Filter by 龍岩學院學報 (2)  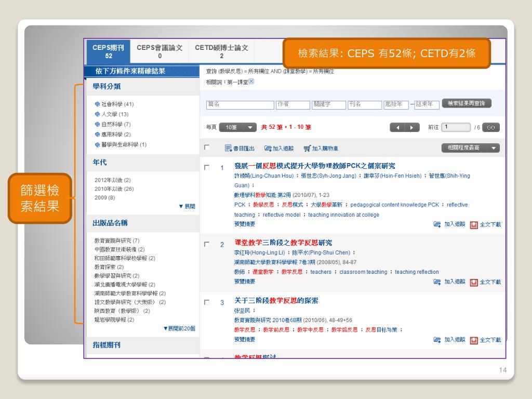(x=114, y=320)
